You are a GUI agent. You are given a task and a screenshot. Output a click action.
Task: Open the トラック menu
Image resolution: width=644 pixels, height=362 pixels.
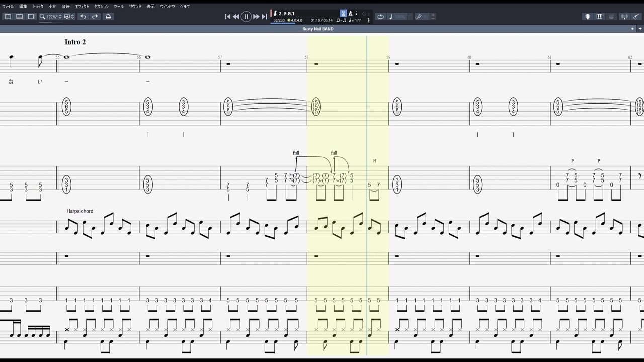tap(38, 6)
